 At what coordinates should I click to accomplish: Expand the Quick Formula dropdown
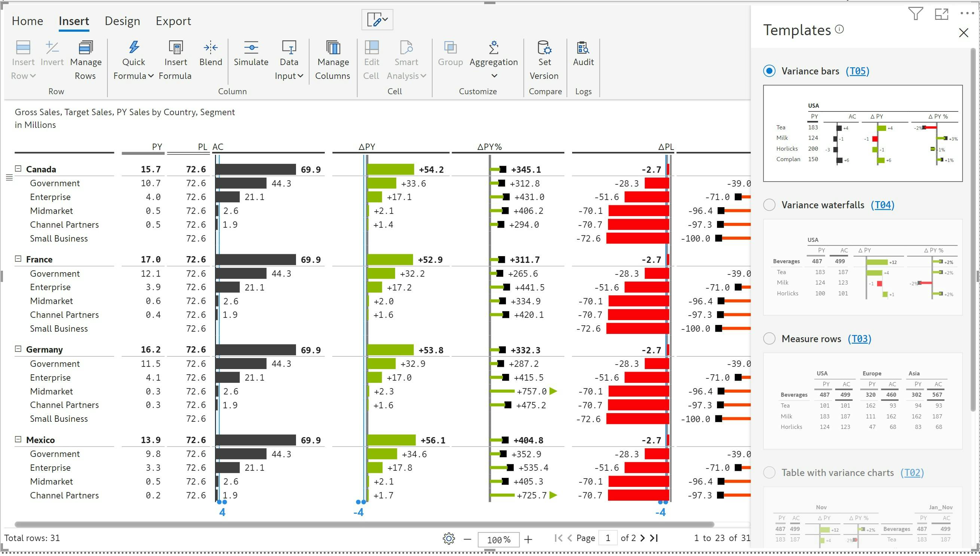151,76
